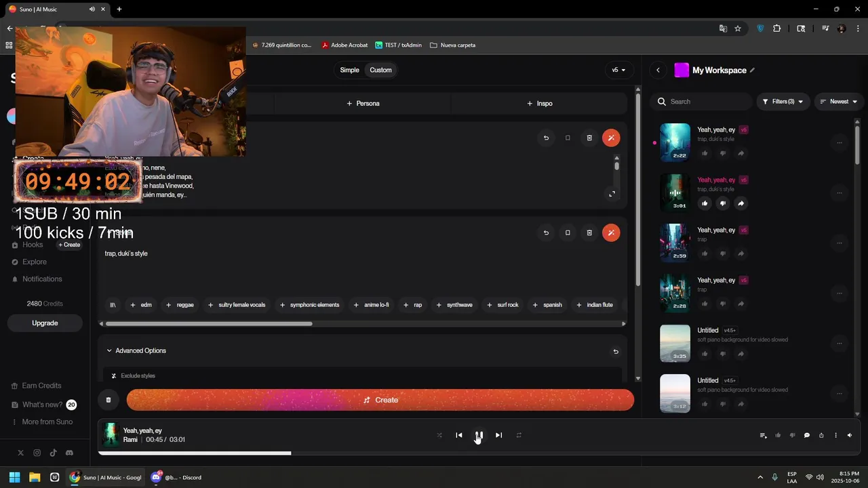Open the player bar more options menu
This screenshot has width=868, height=488.
(x=835, y=435)
